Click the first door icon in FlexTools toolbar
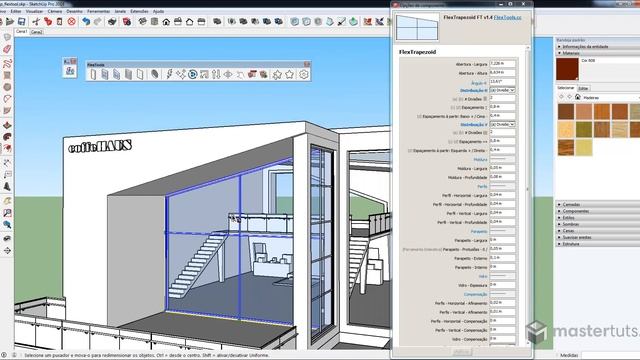This screenshot has height=360, width=640. (x=93, y=74)
